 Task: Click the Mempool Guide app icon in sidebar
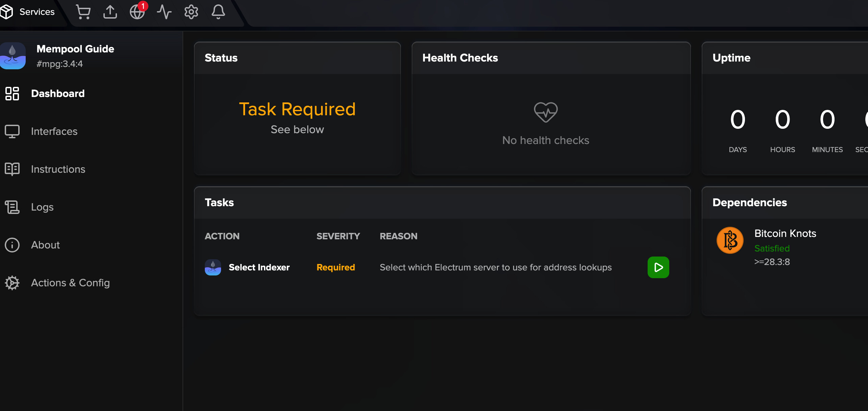click(x=13, y=56)
